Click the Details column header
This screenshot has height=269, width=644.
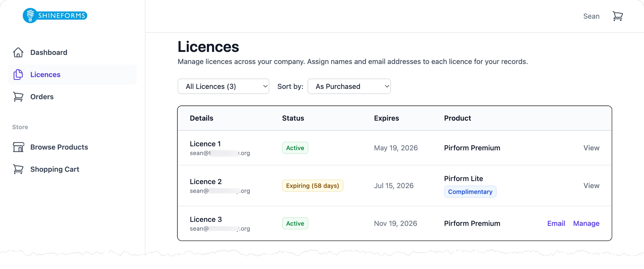pos(202,118)
